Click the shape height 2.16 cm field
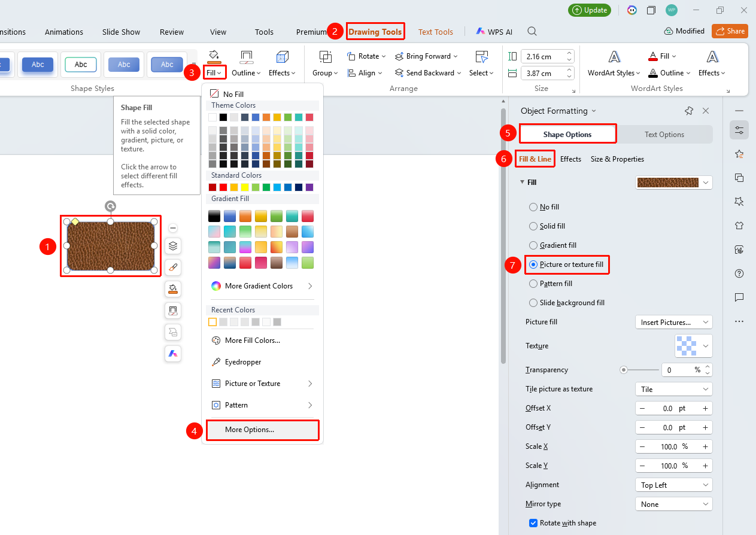Viewport: 756px width, 535px height. pos(544,56)
